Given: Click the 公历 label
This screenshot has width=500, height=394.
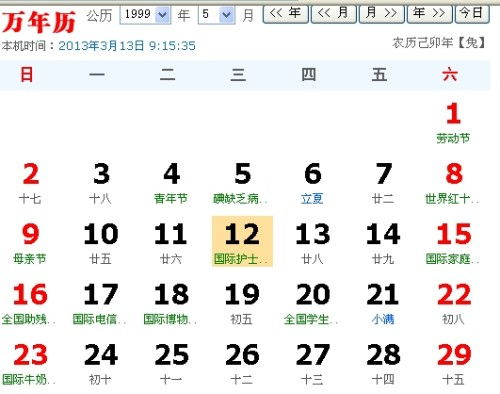Looking at the screenshot, I should (x=99, y=15).
